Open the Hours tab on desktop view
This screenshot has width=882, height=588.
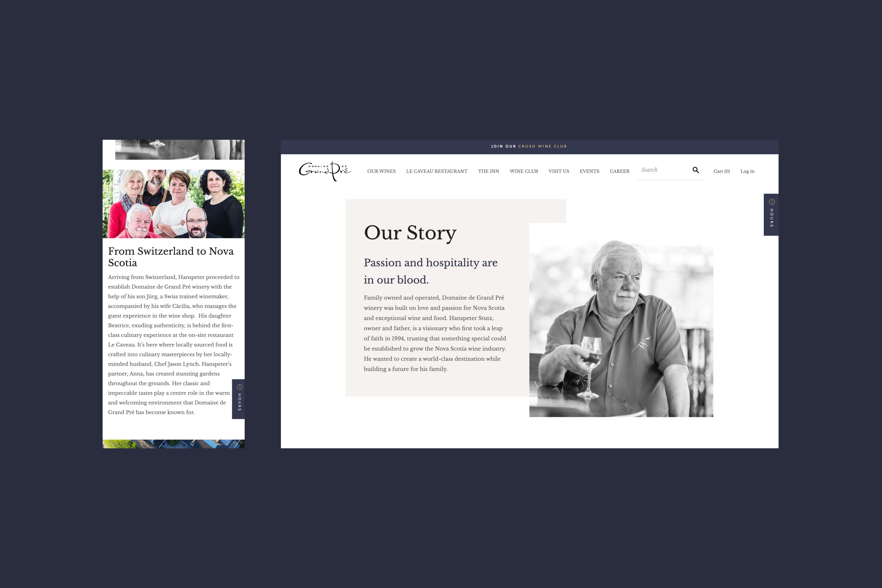(771, 214)
